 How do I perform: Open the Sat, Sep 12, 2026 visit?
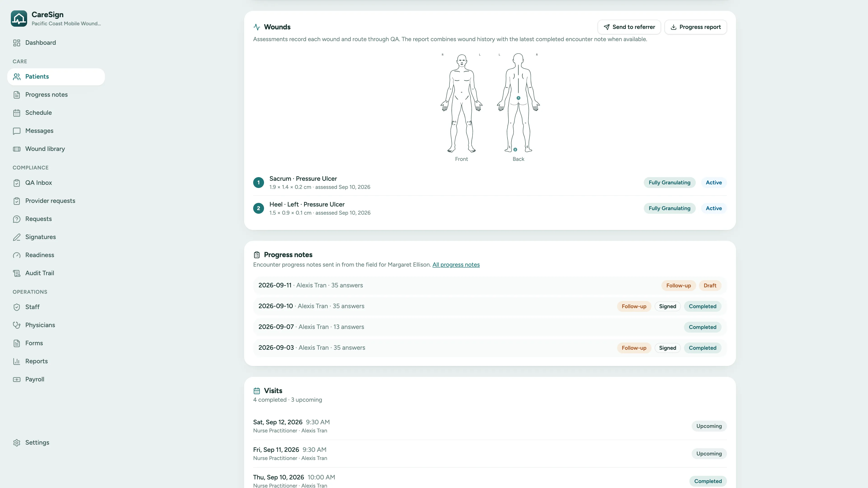click(490, 426)
